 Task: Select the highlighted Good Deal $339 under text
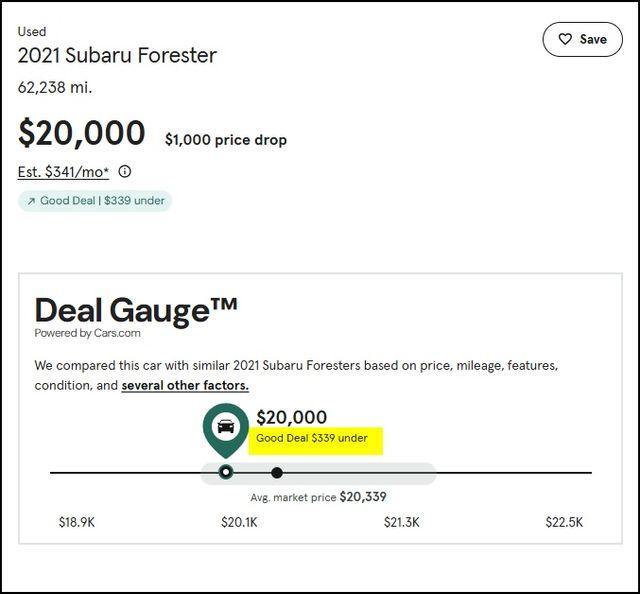[312, 439]
